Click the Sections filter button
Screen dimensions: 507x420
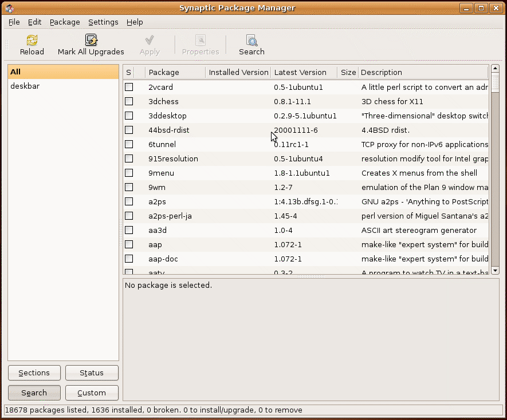pos(34,373)
